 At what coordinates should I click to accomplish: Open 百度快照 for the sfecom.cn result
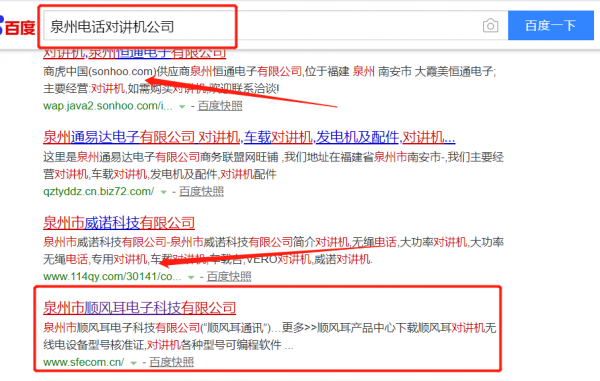[171, 362]
